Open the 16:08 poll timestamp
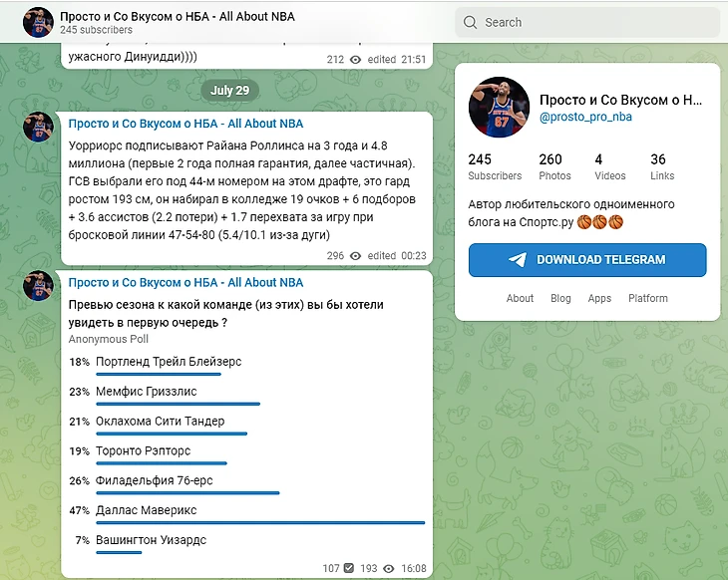Screen dimensions: 728x580 pyautogui.click(x=413, y=568)
